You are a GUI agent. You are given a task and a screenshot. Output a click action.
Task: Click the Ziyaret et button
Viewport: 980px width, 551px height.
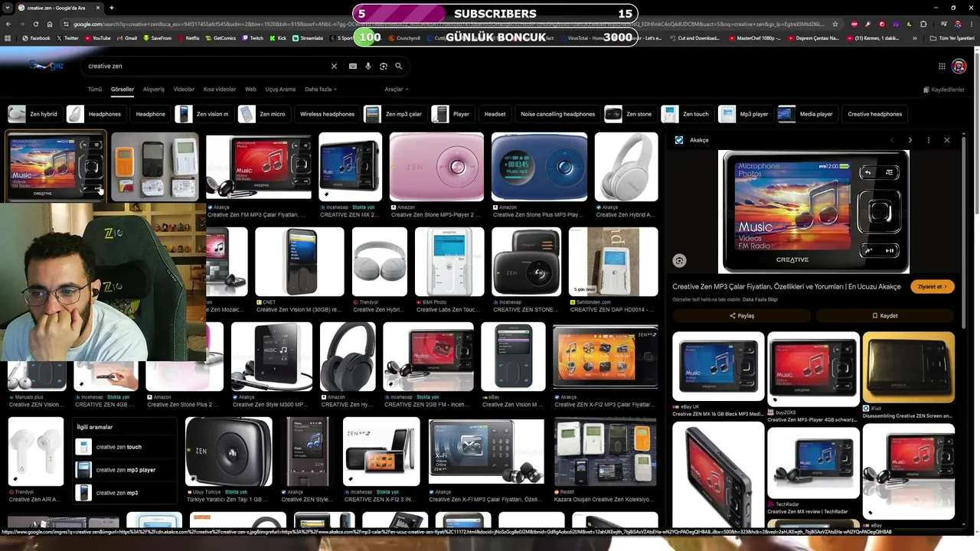click(x=932, y=286)
